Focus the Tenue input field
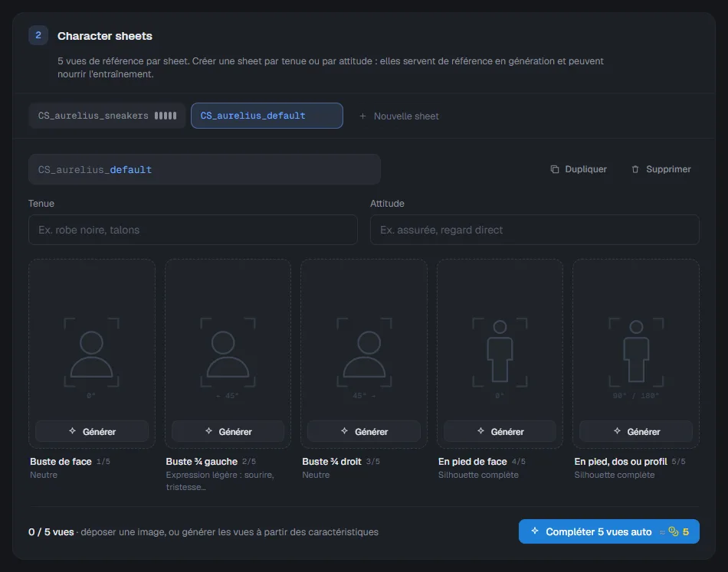 point(192,230)
